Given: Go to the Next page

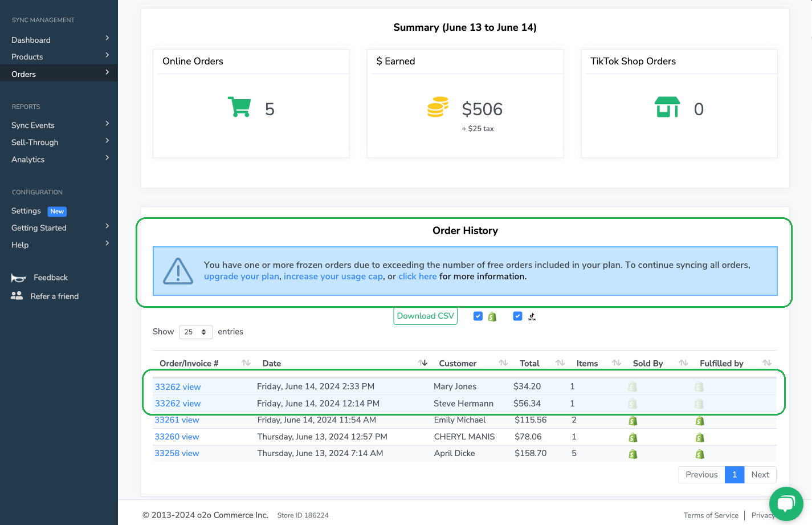Looking at the screenshot, I should (x=760, y=474).
